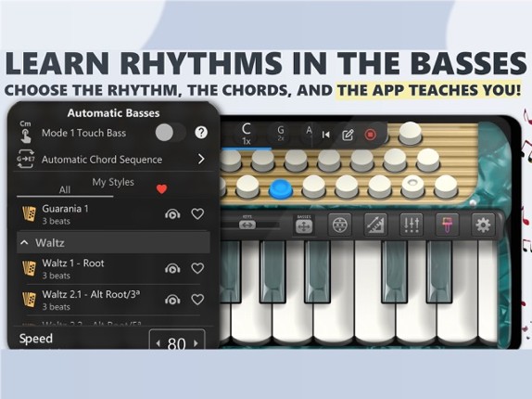The image size is (532, 399).
Task: Open the settings gear icon
Action: point(483,225)
